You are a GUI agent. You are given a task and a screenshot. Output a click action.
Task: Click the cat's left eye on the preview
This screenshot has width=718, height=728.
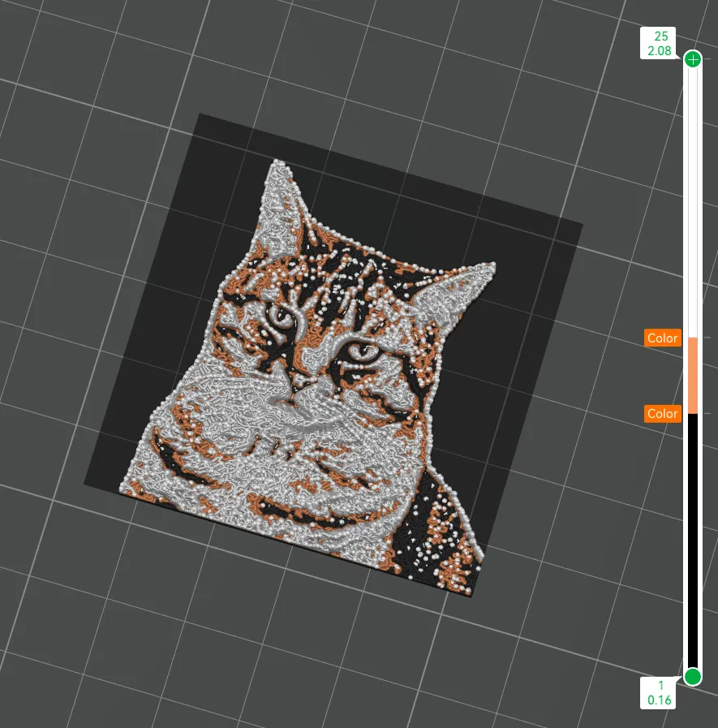point(281,317)
